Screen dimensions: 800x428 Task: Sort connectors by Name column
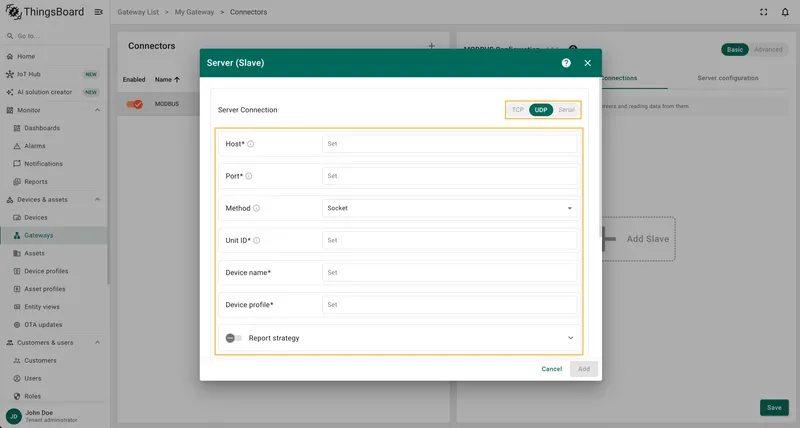coord(167,80)
